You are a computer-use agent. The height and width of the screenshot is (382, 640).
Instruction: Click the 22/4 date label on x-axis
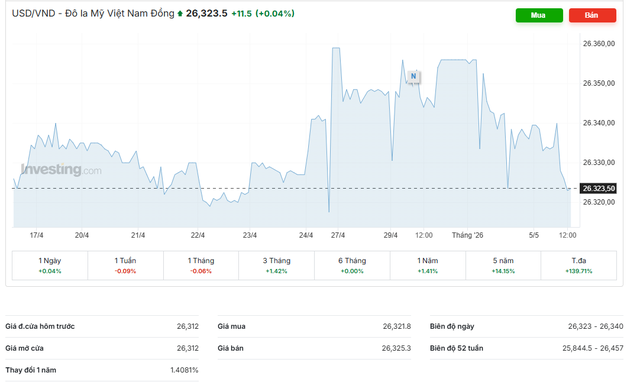click(x=198, y=235)
